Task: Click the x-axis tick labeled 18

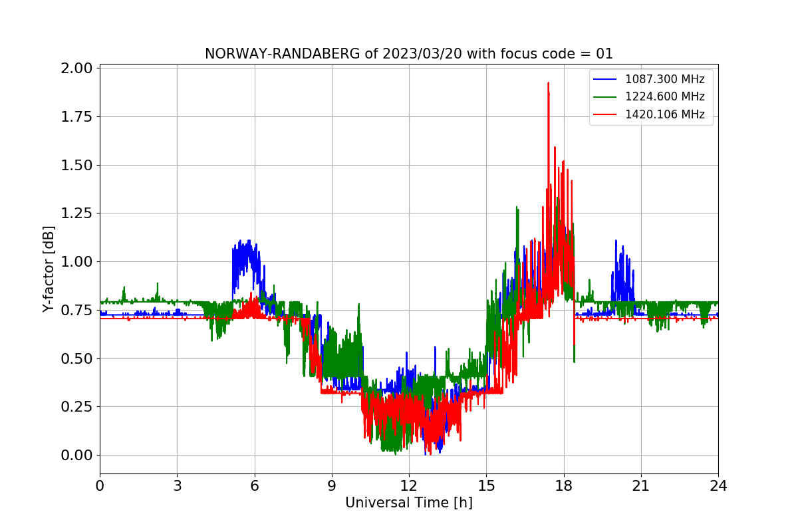Action: pos(564,486)
